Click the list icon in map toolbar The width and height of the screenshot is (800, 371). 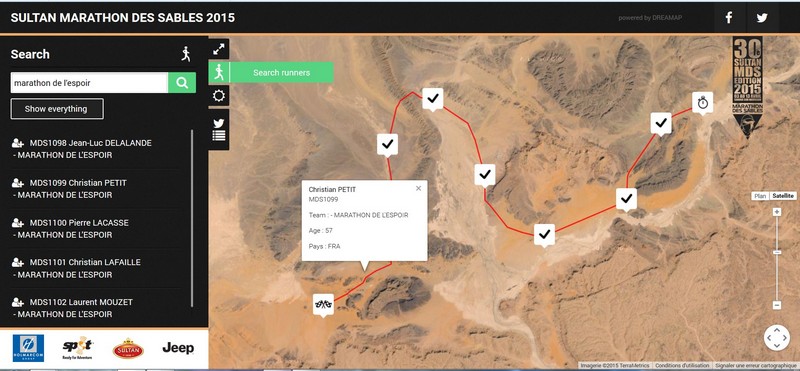(219, 136)
